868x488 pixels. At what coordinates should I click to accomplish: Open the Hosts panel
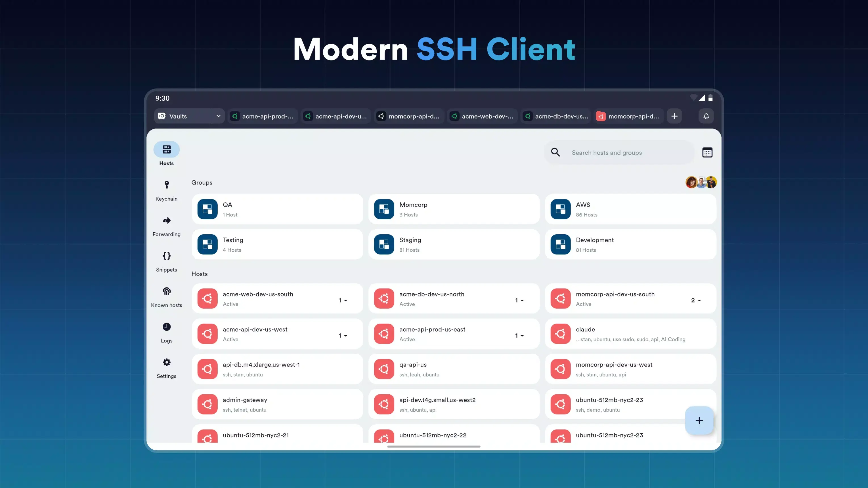[x=166, y=153]
